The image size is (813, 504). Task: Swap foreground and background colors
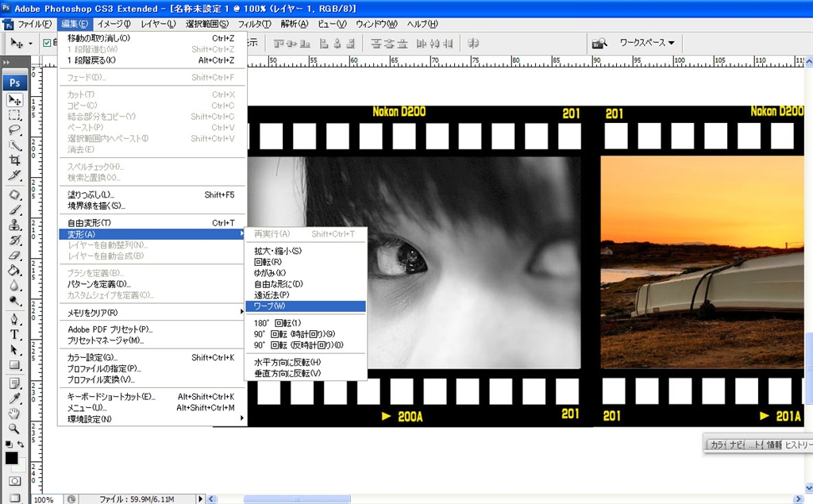pyautogui.click(x=21, y=444)
